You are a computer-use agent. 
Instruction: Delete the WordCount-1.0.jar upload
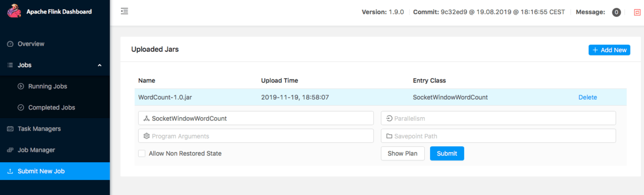pyautogui.click(x=588, y=97)
